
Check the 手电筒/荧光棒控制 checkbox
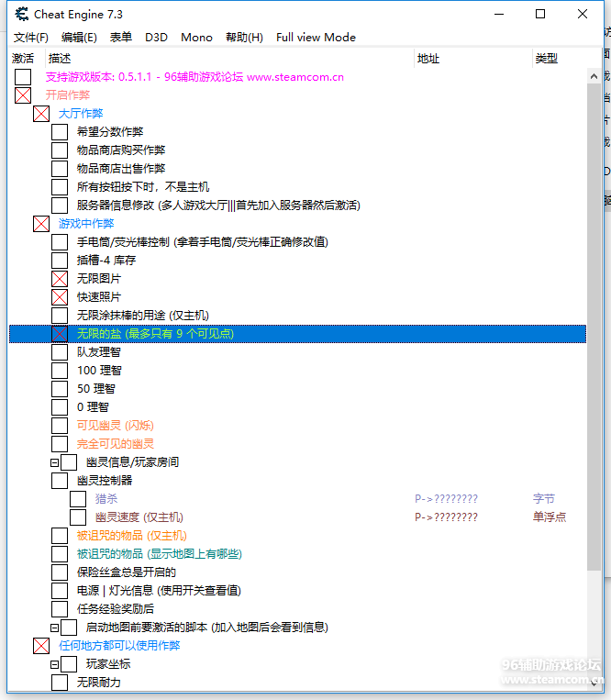click(x=60, y=242)
